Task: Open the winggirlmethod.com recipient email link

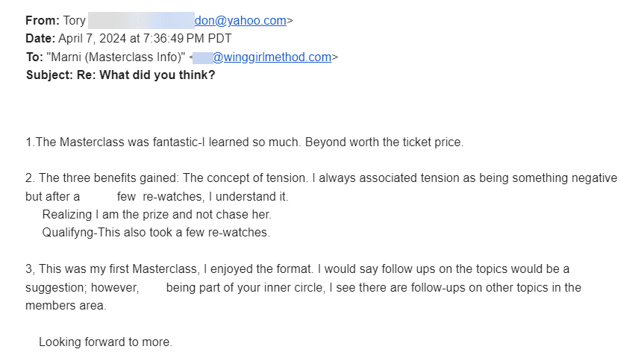Action: point(272,57)
